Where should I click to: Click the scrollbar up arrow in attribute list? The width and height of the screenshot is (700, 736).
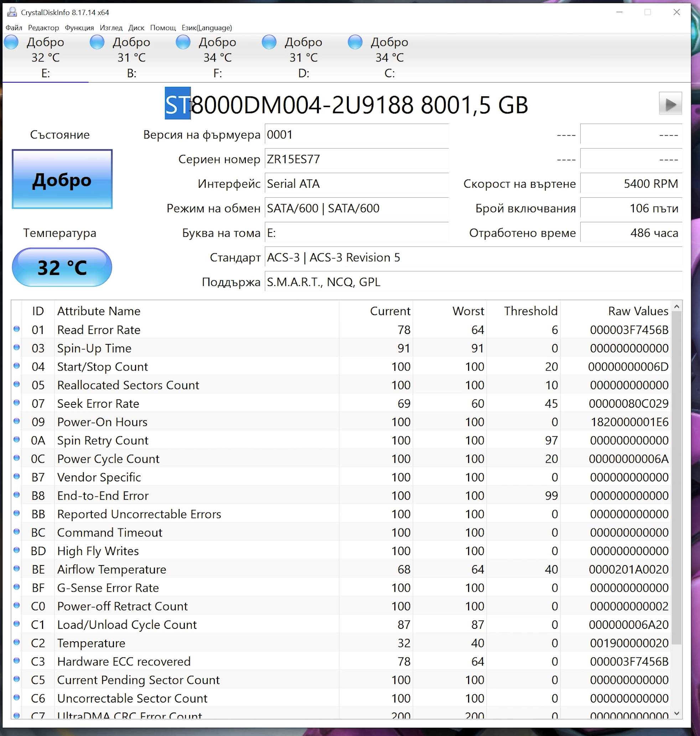point(676,306)
